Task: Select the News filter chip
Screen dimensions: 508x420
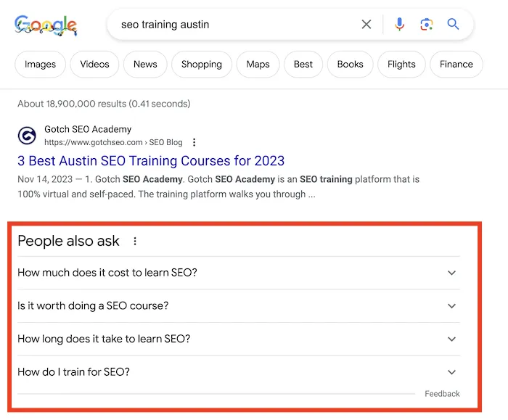Action: [x=145, y=64]
